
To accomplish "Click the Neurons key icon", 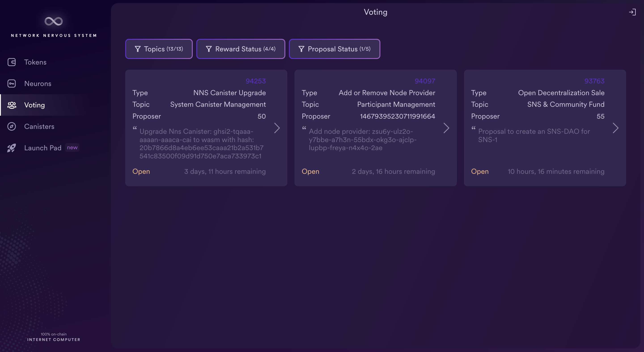I will click(11, 84).
